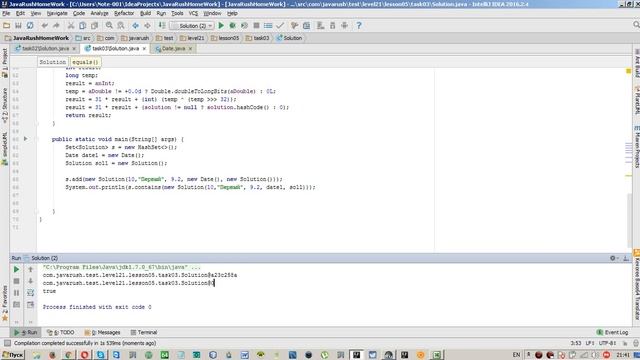
Task: Run Solution (2) with the green play icon
Action: point(221,26)
